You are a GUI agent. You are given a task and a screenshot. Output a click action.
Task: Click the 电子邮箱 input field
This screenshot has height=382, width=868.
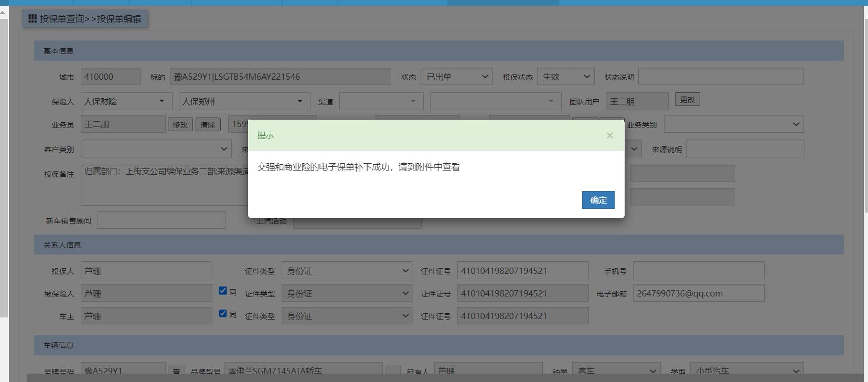[698, 293]
